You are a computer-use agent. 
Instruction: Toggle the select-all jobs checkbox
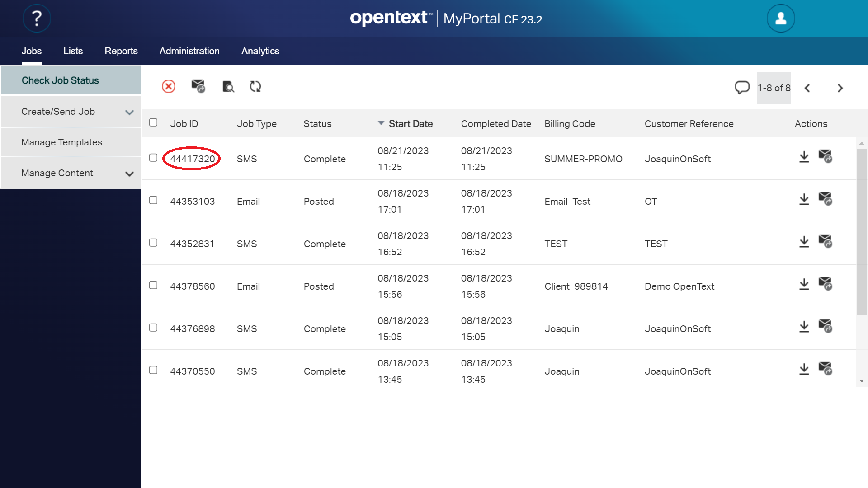(153, 122)
